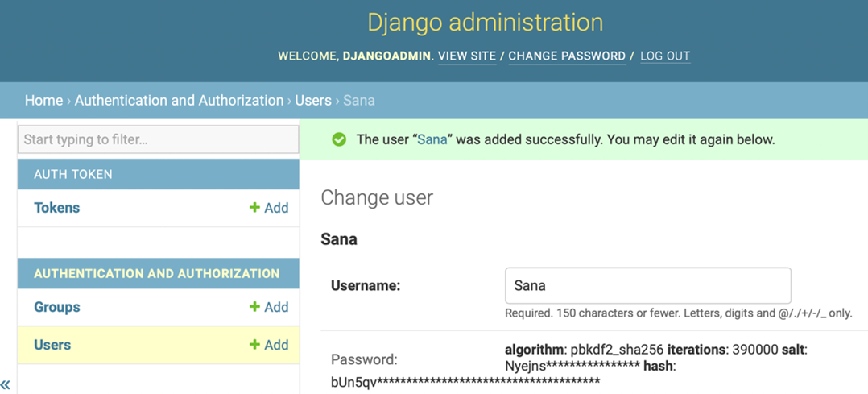Open the Tokens model list
Screen dimensions: 868x394
coord(56,208)
